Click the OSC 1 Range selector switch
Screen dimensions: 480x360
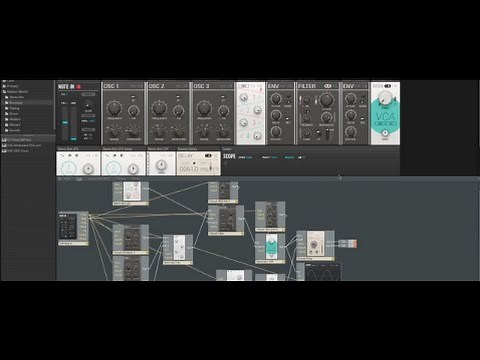tap(114, 131)
